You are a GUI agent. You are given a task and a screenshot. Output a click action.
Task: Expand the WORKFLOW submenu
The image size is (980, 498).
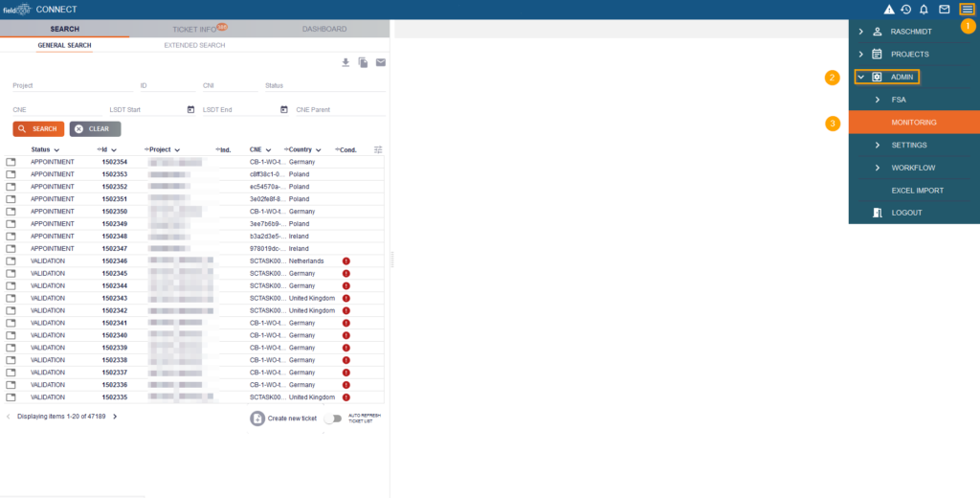(878, 168)
